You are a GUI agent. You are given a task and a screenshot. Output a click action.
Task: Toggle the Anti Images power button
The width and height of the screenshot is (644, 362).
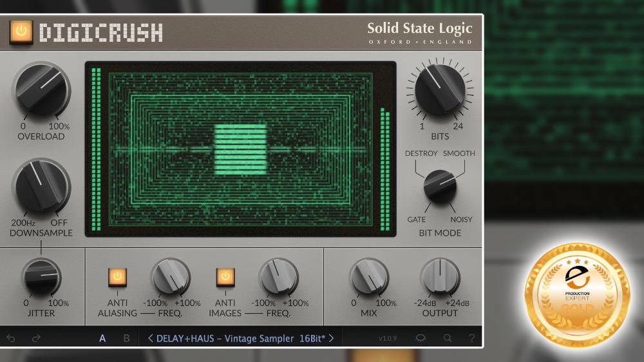tap(225, 278)
